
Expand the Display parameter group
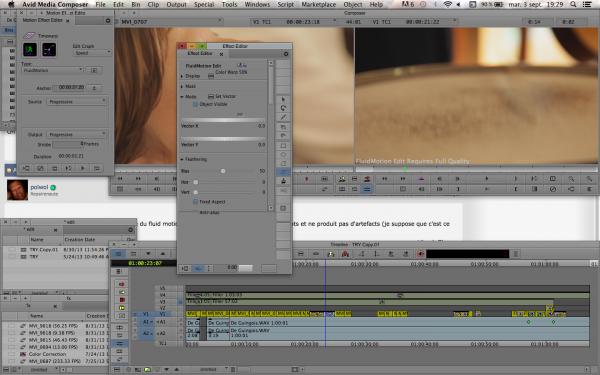182,76
